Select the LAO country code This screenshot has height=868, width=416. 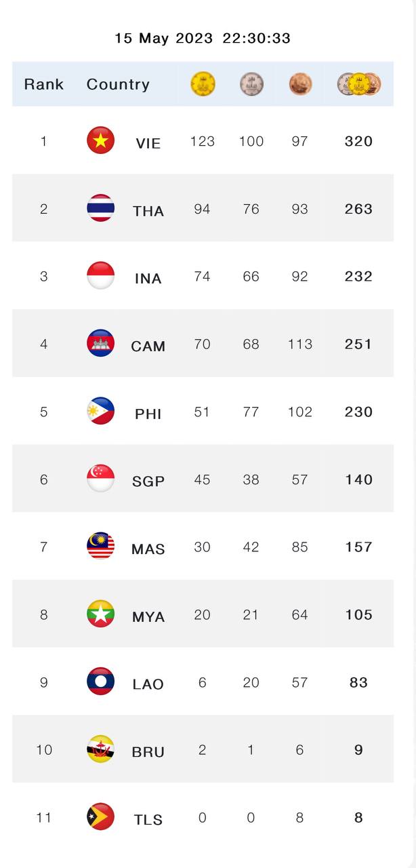pyautogui.click(x=148, y=684)
